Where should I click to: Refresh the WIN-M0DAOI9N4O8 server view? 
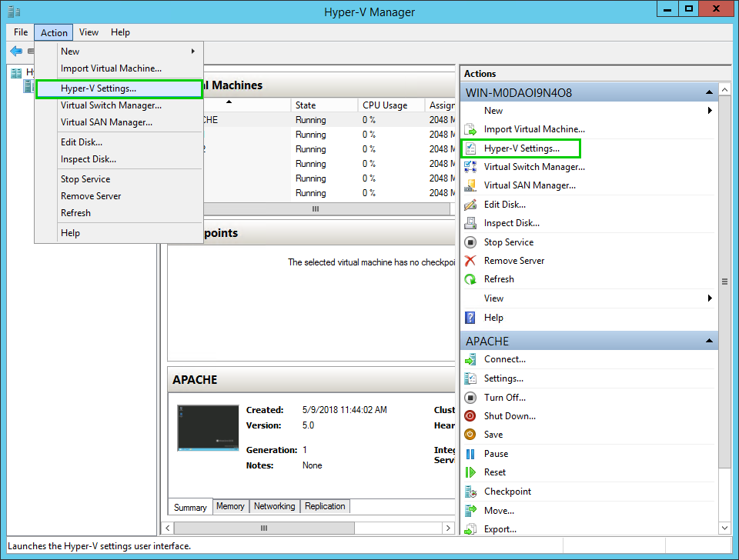497,278
